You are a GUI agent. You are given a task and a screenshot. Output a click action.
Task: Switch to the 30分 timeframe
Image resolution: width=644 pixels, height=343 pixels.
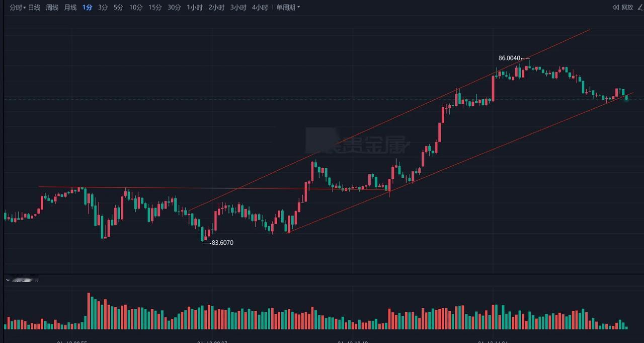[x=174, y=8]
